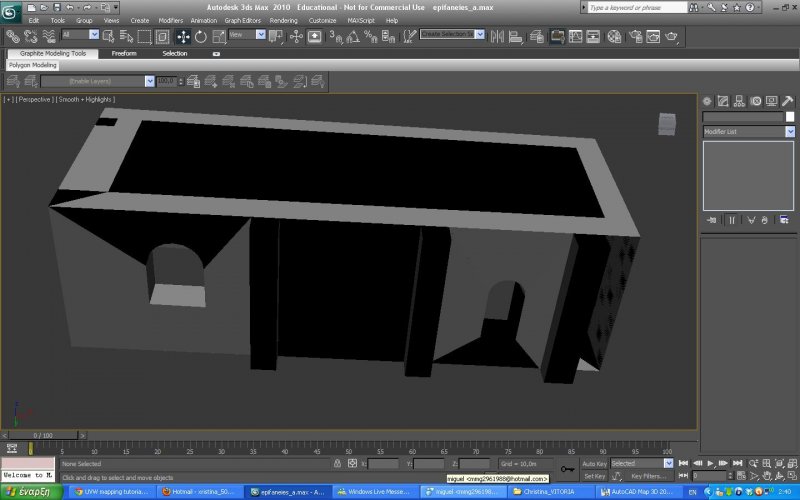Click the Quick Render teapot icon
Image resolution: width=800 pixels, height=500 pixels.
[x=671, y=37]
